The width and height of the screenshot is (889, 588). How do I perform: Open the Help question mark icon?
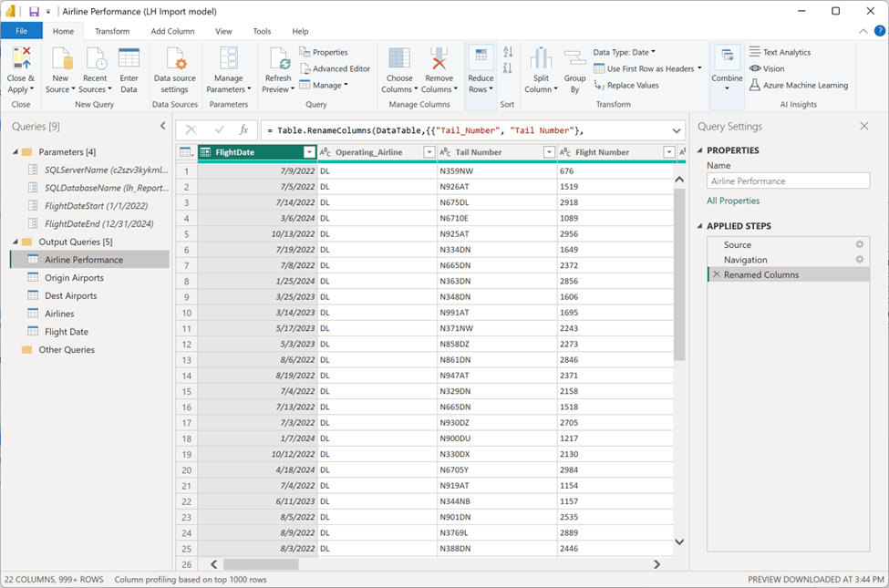(880, 31)
